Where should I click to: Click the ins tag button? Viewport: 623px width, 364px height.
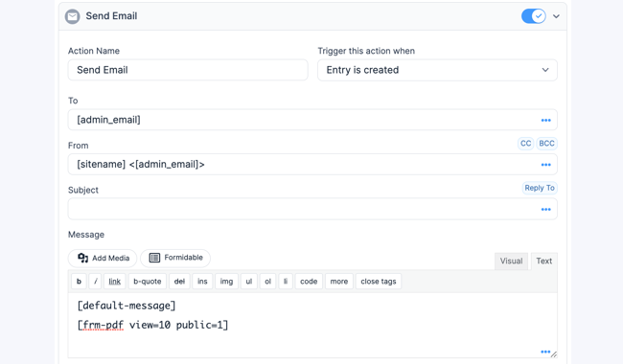tap(202, 281)
